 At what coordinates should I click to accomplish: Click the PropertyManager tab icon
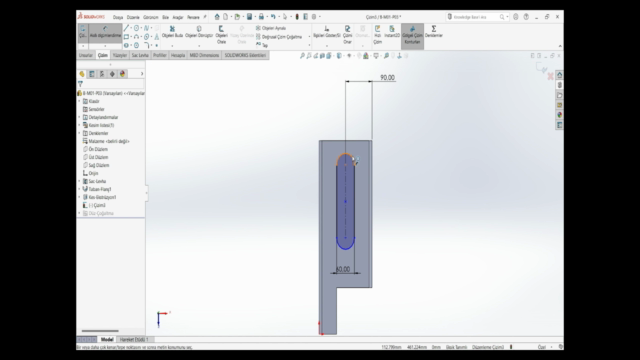[x=92, y=74]
